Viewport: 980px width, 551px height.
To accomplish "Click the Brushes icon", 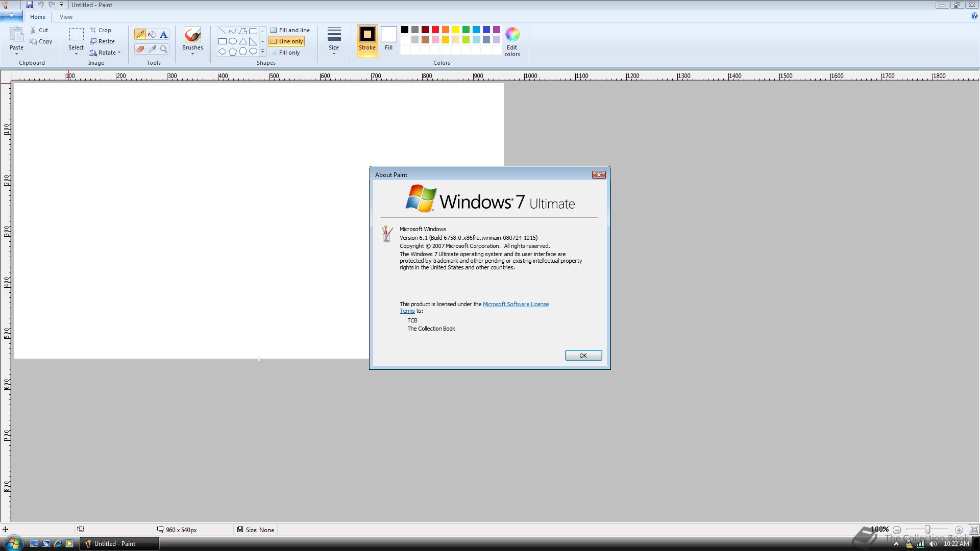I will pos(192,35).
